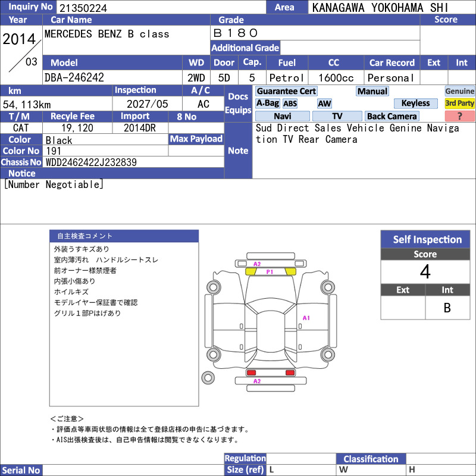Click the import value 2014DR
Screen dimensions: 476x476
click(140, 128)
